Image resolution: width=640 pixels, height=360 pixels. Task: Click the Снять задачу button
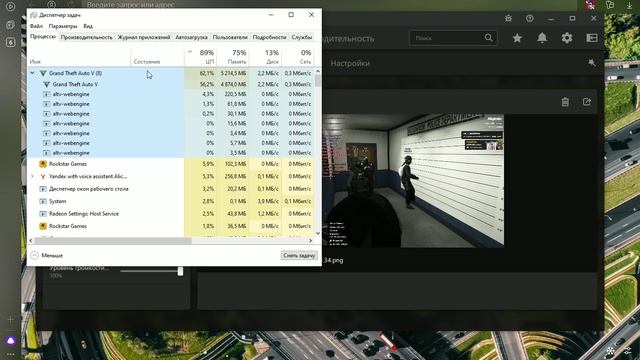click(x=299, y=255)
